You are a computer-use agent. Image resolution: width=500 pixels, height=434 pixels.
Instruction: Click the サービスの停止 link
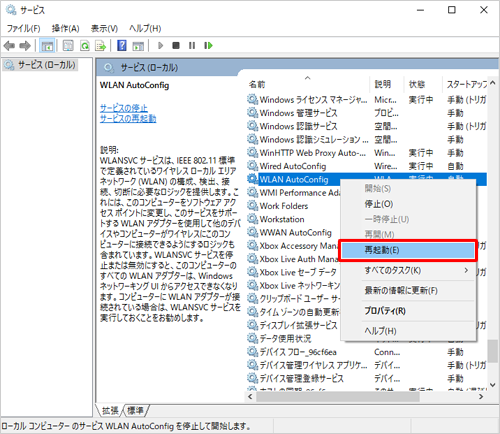tap(124, 108)
